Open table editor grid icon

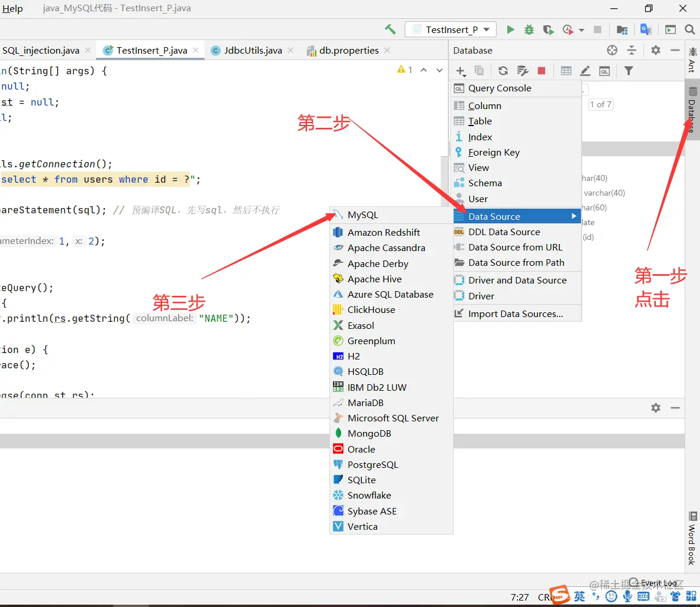pyautogui.click(x=566, y=71)
